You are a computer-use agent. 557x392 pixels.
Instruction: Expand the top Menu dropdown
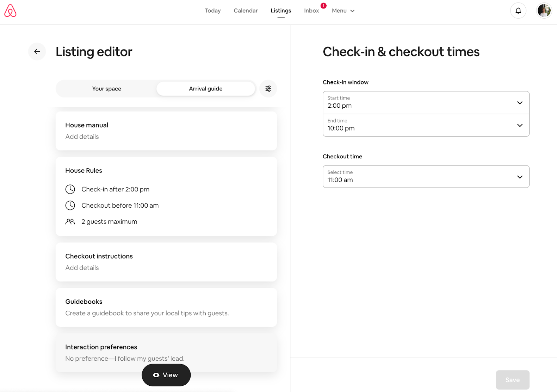[x=343, y=11]
